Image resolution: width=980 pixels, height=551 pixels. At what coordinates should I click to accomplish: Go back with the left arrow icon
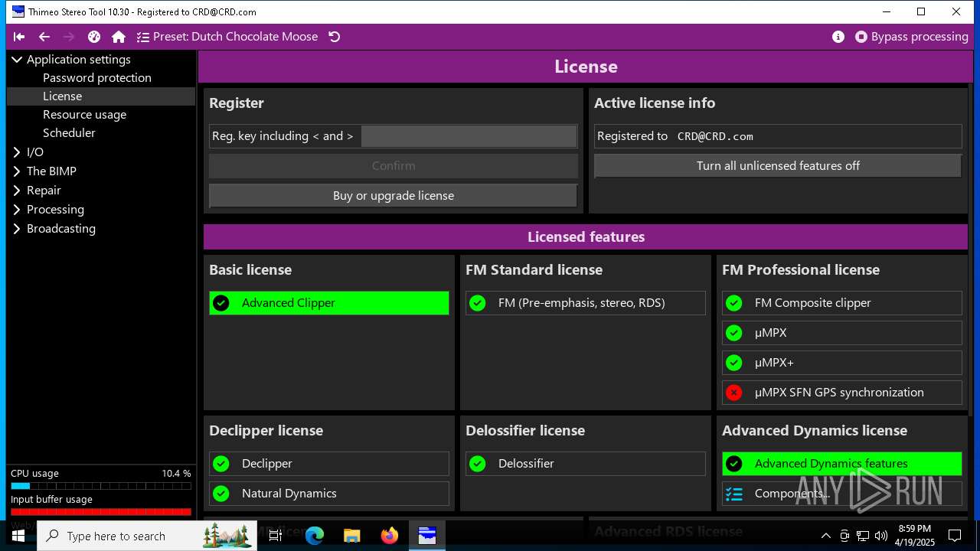click(x=44, y=37)
